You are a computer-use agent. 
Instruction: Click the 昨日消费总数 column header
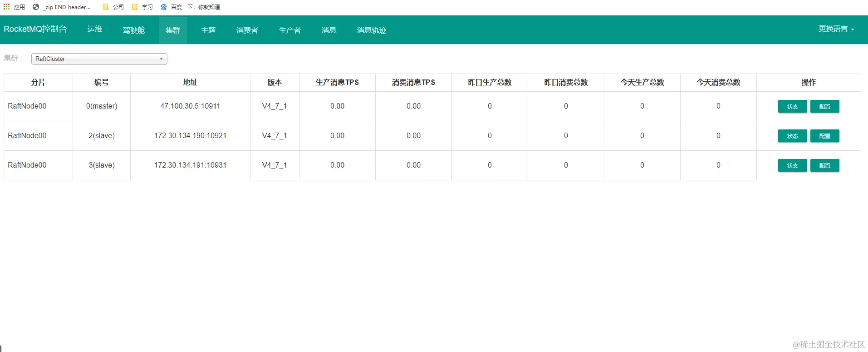click(566, 82)
